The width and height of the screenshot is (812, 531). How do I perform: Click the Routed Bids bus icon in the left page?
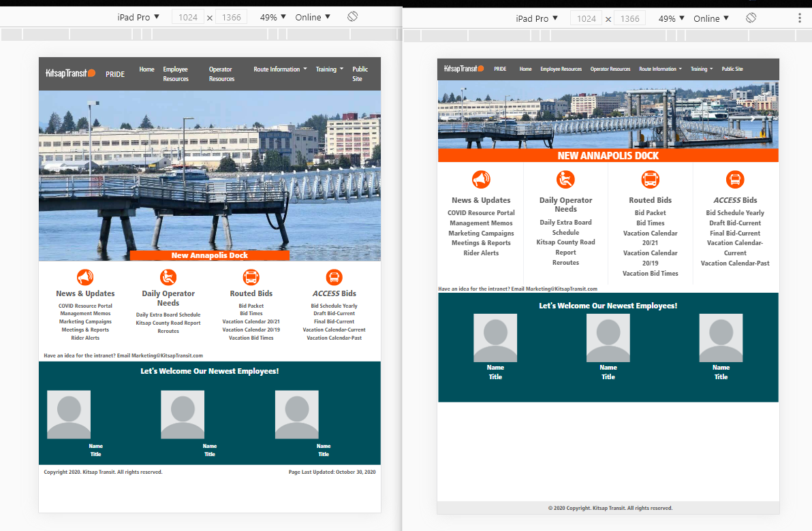[251, 277]
